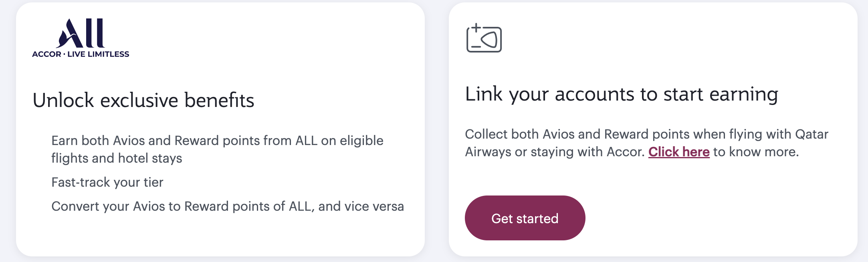Select the "Link your accounts to start earning" heading
Image resolution: width=868 pixels, height=262 pixels.
pyautogui.click(x=622, y=95)
